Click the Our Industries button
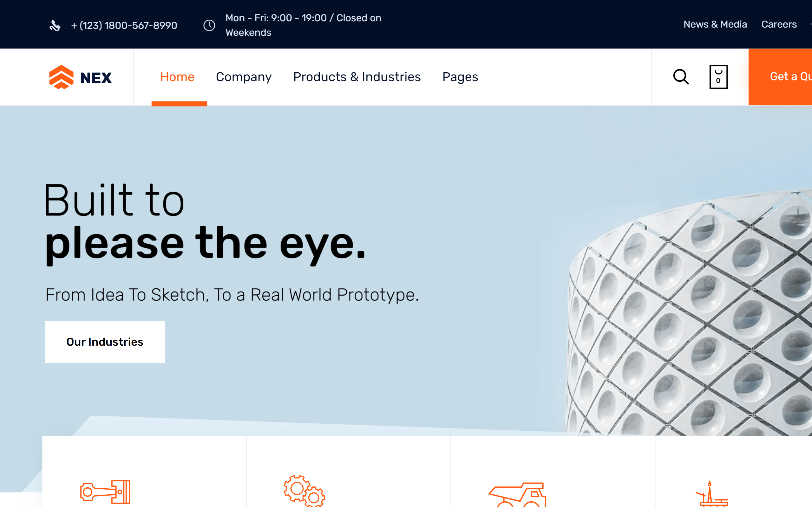This screenshot has height=507, width=812. (105, 342)
